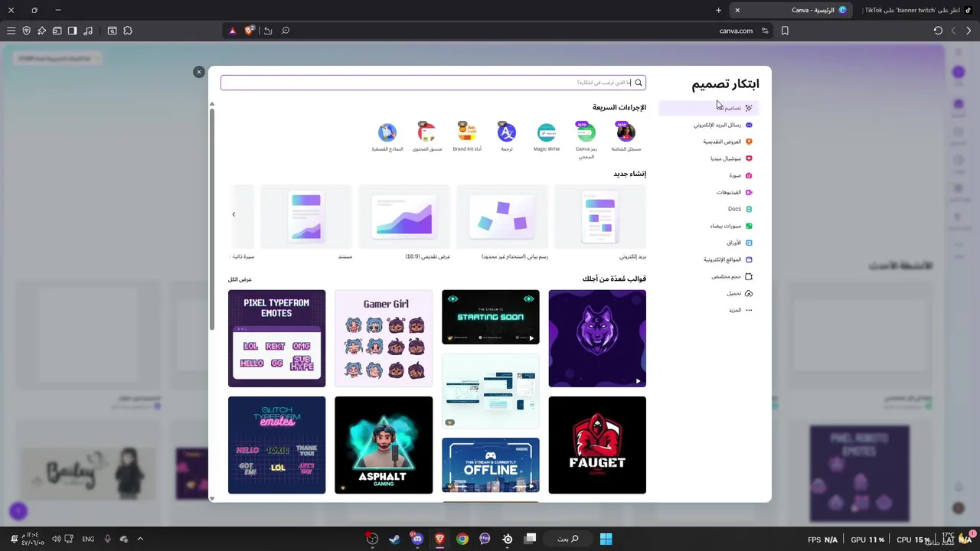The width and height of the screenshot is (980, 551).
Task: Open the music note playlist icon
Action: click(x=88, y=31)
